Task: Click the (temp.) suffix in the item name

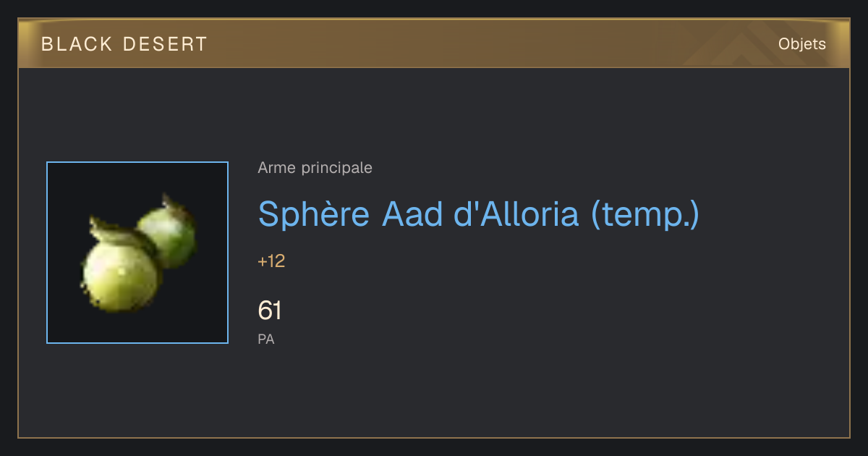Action: click(x=645, y=214)
